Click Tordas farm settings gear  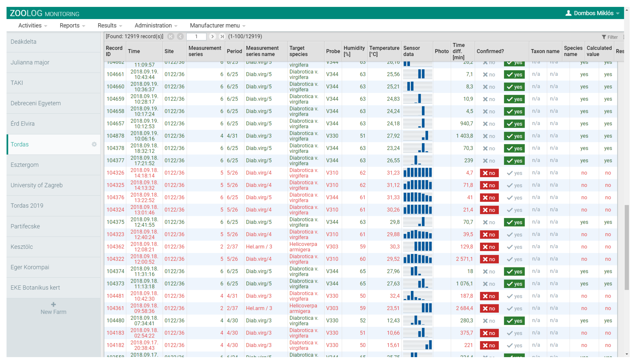(x=94, y=144)
